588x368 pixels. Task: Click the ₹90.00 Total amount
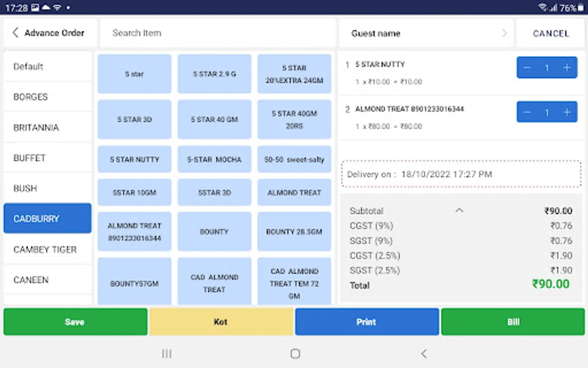point(551,284)
